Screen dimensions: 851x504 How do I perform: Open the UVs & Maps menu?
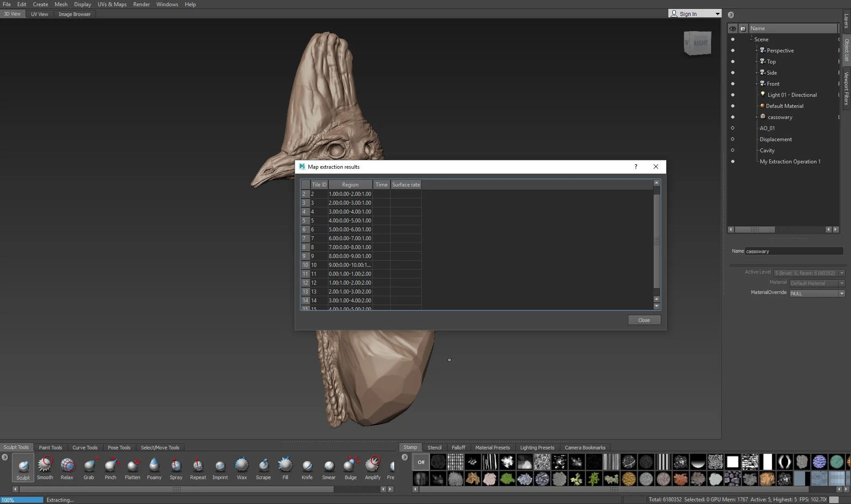point(112,4)
